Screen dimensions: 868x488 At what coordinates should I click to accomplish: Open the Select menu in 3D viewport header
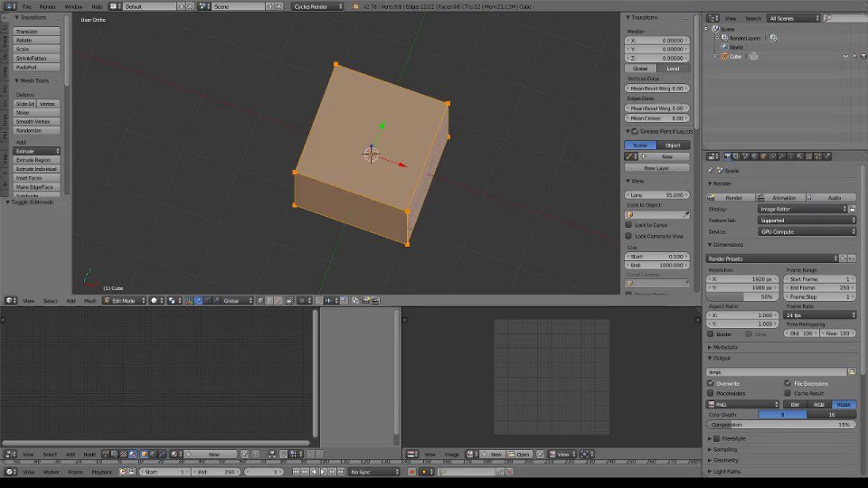point(51,301)
